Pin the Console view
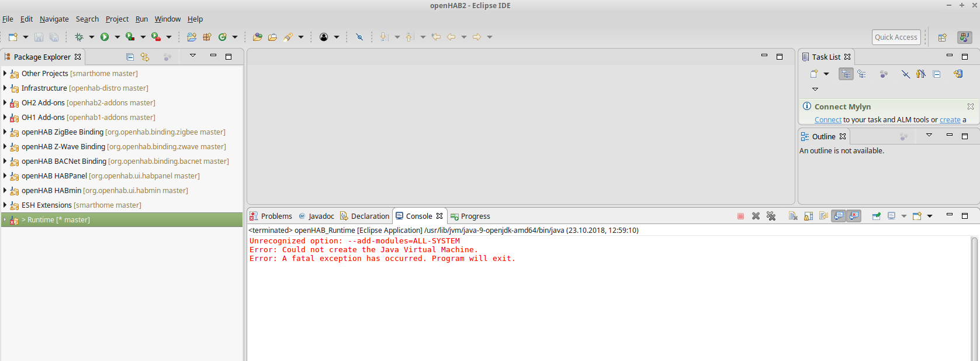Viewport: 980px width, 361px height. pyautogui.click(x=876, y=216)
